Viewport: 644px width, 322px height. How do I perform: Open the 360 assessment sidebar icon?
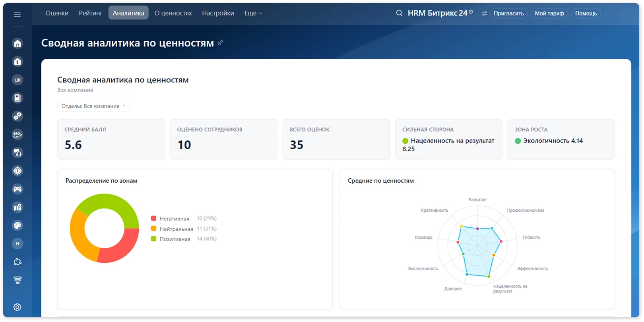coord(17,135)
